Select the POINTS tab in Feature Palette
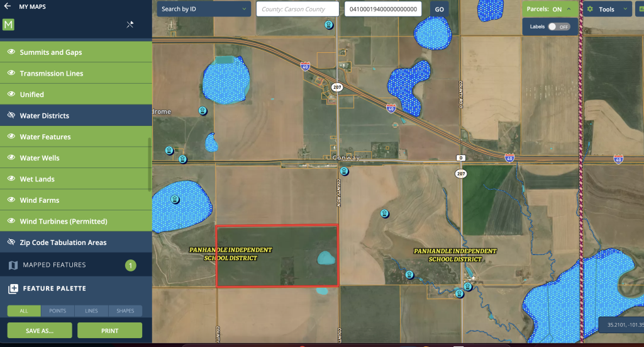The width and height of the screenshot is (644, 347). pyautogui.click(x=58, y=311)
